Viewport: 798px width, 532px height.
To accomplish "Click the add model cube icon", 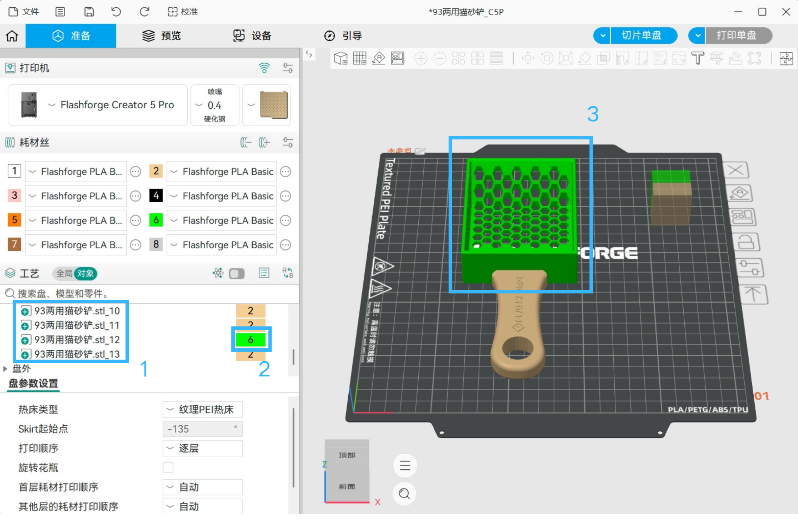I will coord(341,58).
